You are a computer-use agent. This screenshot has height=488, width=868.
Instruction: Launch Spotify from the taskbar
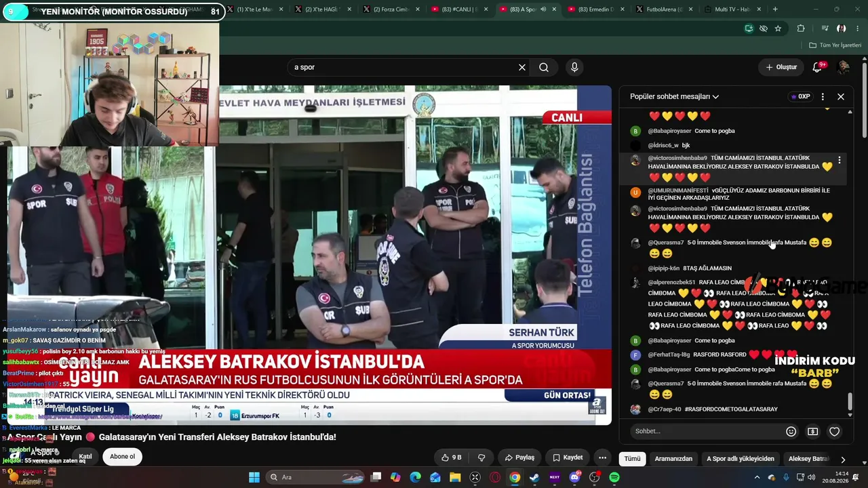[x=614, y=477]
